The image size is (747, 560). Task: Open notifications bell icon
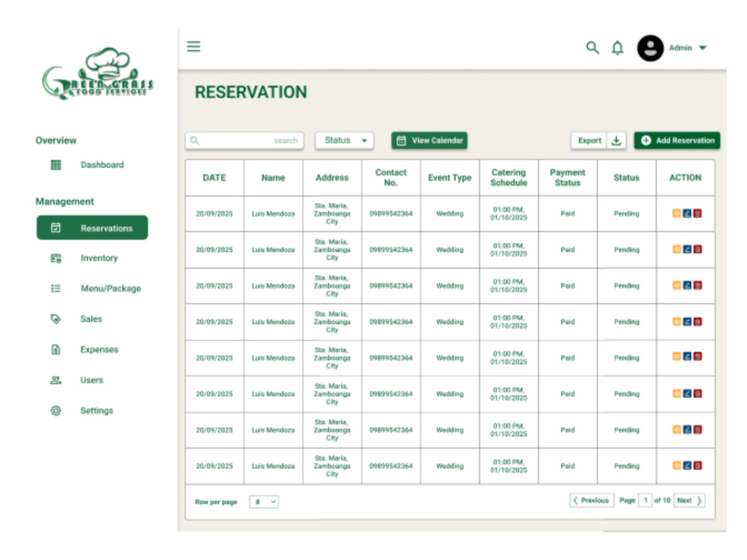click(x=618, y=48)
